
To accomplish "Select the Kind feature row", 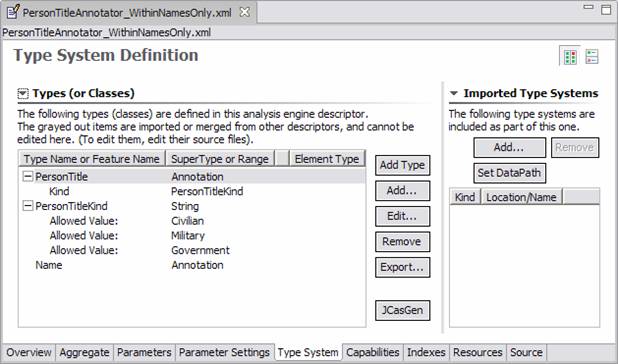I will point(192,191).
